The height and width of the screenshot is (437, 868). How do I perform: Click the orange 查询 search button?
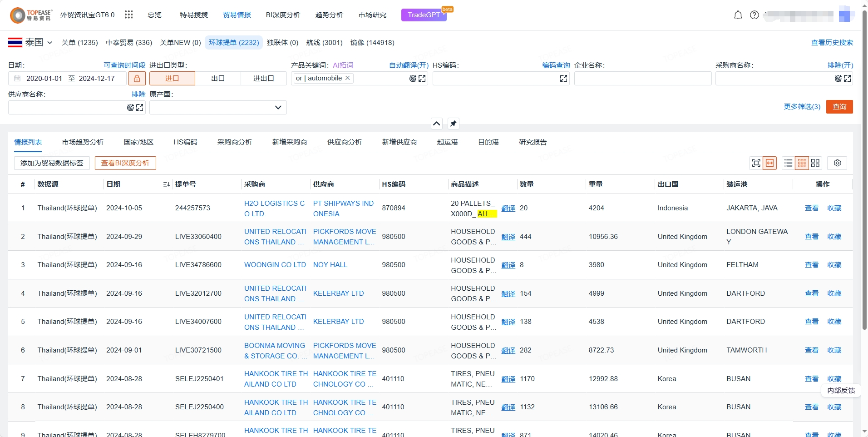[x=839, y=107]
